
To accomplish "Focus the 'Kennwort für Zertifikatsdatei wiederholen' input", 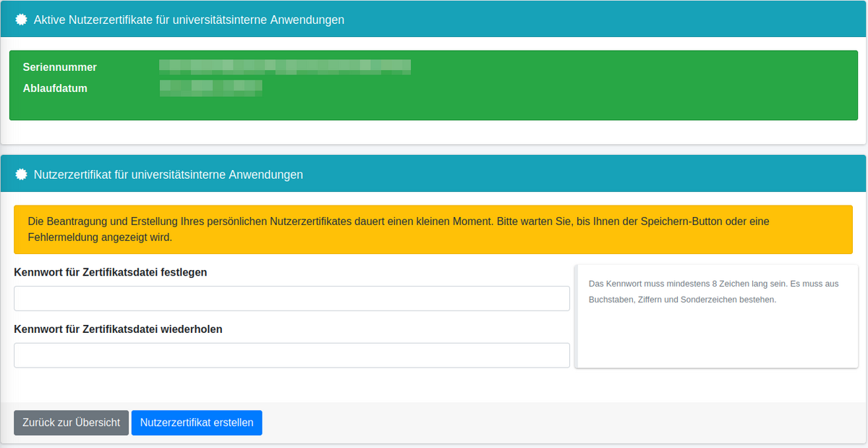I will pos(292,355).
